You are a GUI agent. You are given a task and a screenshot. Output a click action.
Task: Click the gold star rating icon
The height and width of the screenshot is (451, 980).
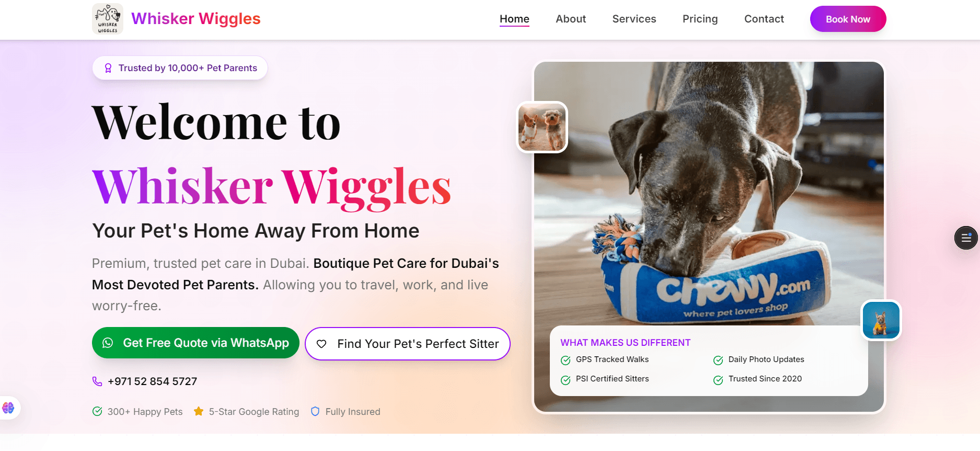coord(199,411)
